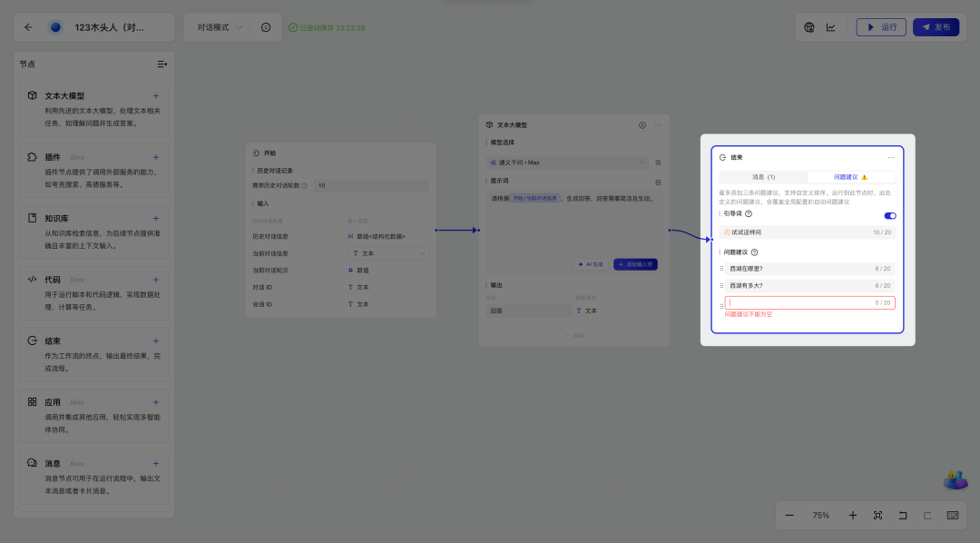Open the 对话模式 dropdown
This screenshot has width=980, height=543.
click(x=220, y=27)
